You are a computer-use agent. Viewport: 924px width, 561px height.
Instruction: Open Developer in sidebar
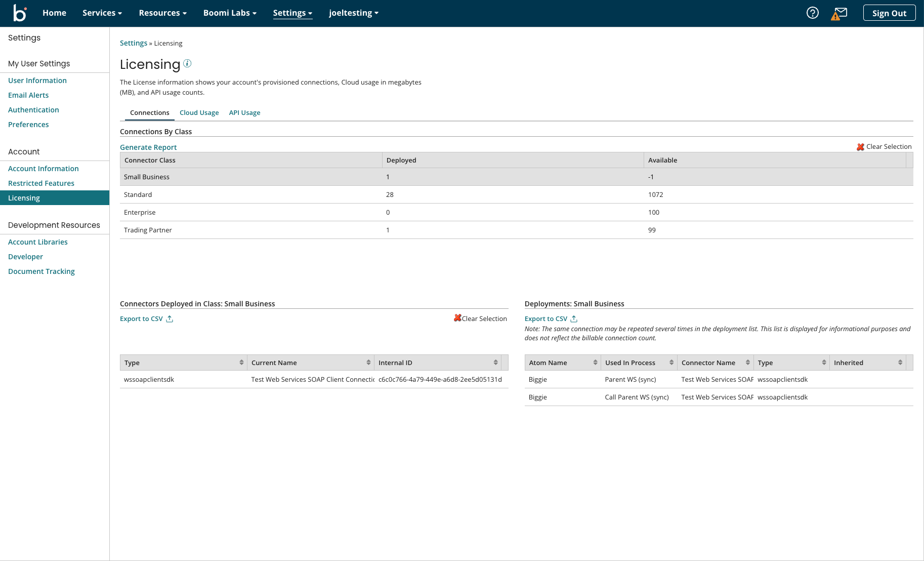[x=25, y=257]
